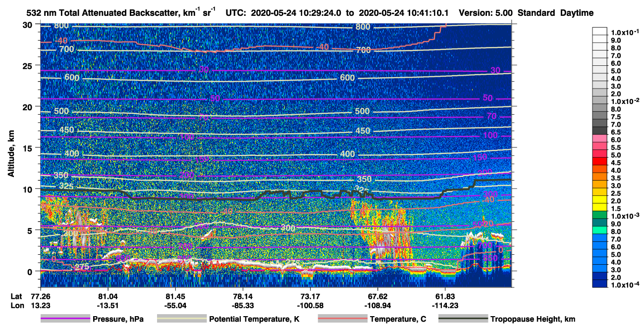Click the Potential Temperature, K legend swatch
Image resolution: width=644 pixels, height=330 pixels.
pyautogui.click(x=182, y=319)
